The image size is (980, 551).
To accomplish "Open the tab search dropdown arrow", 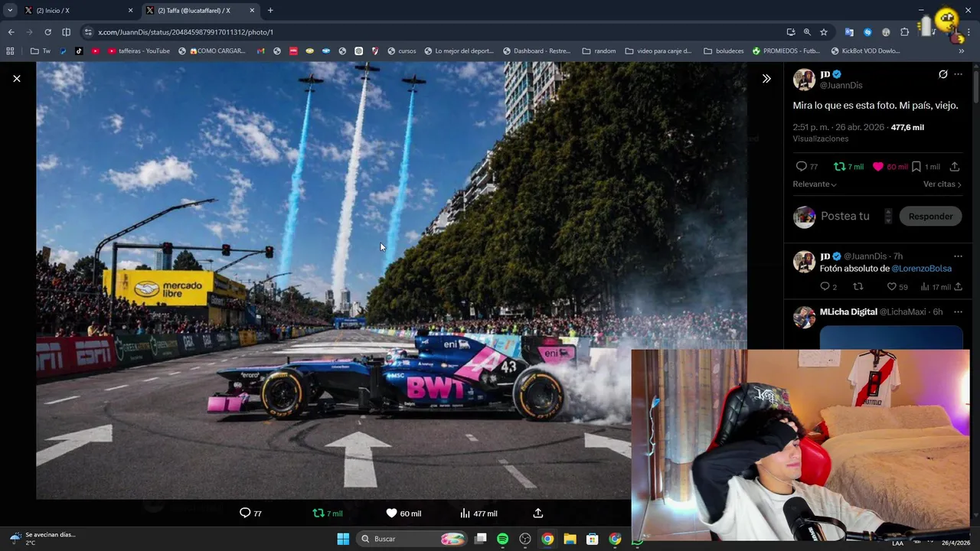I will 10,11.
